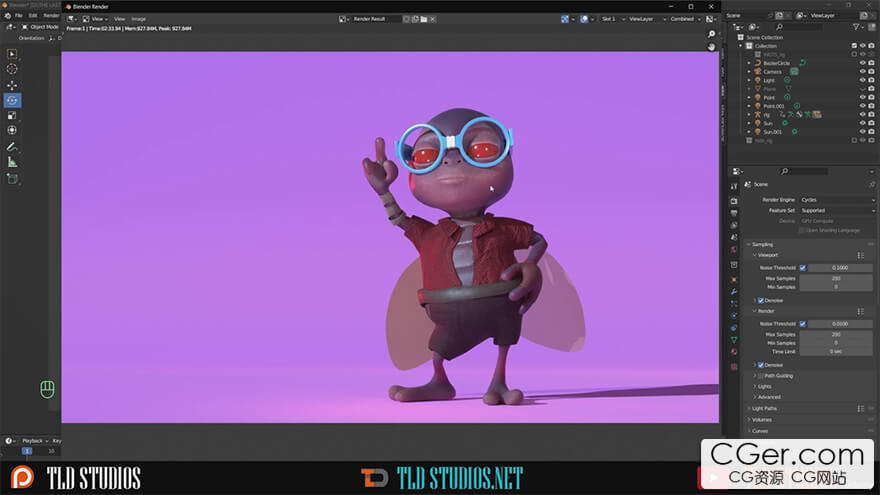Open the Object Data properties tab

(x=734, y=340)
